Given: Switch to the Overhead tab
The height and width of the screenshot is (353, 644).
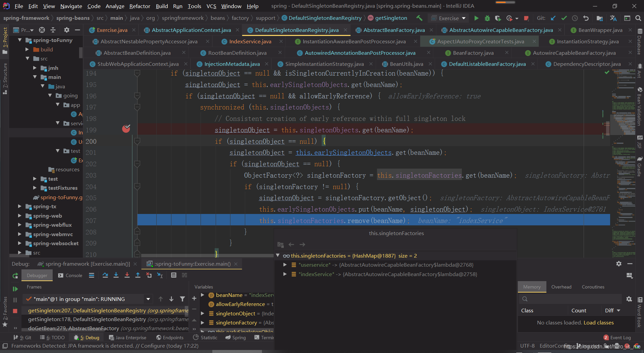Looking at the screenshot, I should [561, 287].
